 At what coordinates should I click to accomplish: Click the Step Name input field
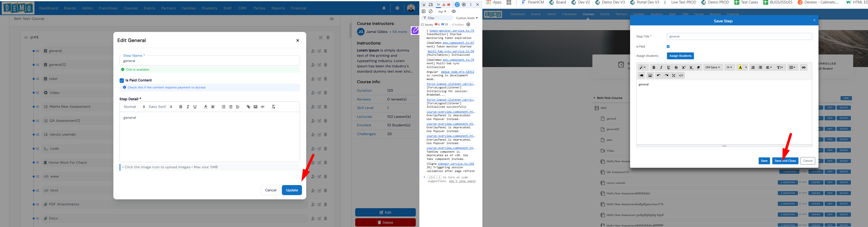click(210, 61)
